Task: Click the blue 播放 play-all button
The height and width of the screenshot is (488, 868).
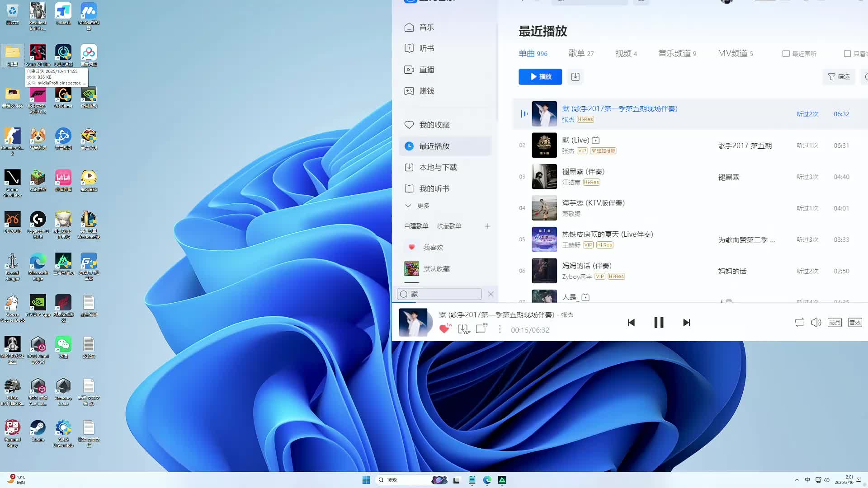Action: tap(540, 77)
